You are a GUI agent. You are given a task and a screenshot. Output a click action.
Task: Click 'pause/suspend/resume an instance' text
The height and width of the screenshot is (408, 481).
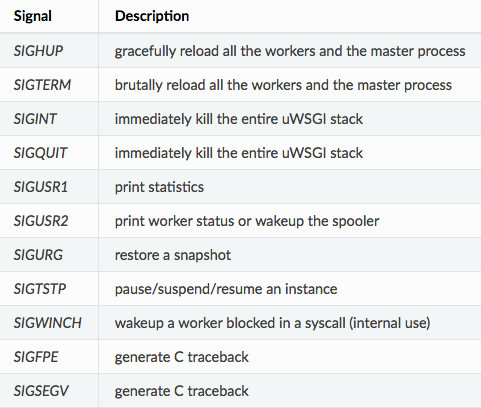click(226, 289)
